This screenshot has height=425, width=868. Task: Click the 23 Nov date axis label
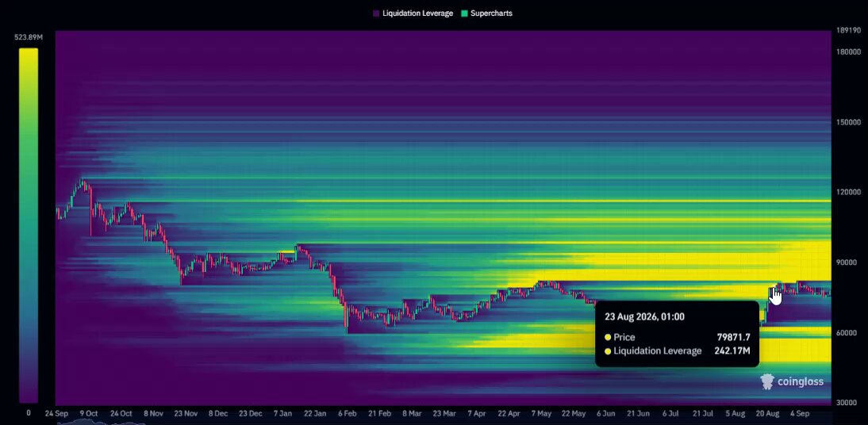click(186, 413)
